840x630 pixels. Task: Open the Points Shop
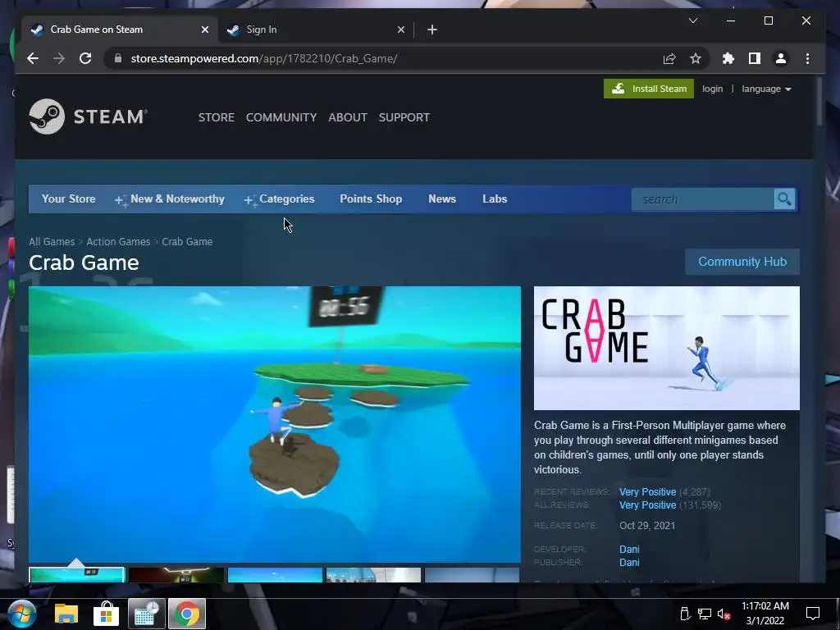[x=371, y=199]
